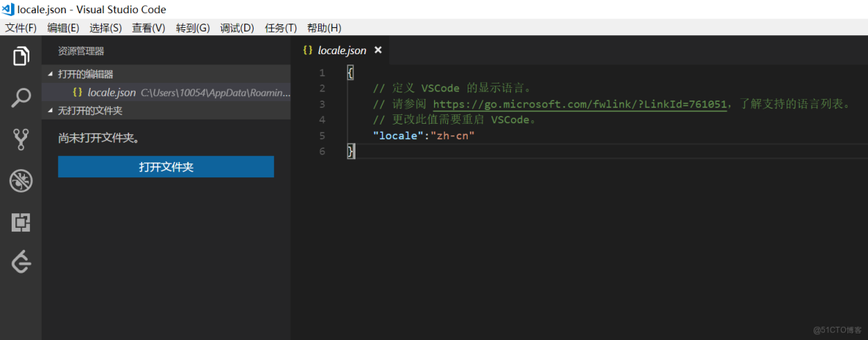Open the 任务(T) menu
Screen dimensions: 868x340
(281, 29)
